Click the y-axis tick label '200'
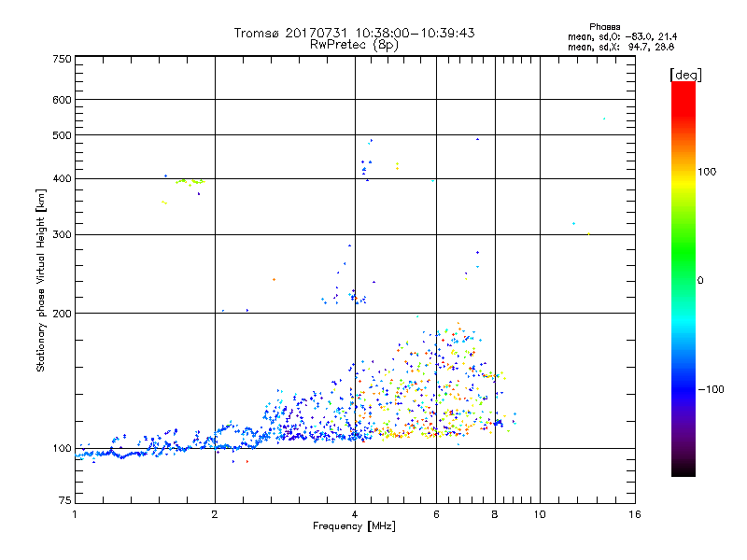Viewport: 747px width, 560px height. [x=63, y=314]
